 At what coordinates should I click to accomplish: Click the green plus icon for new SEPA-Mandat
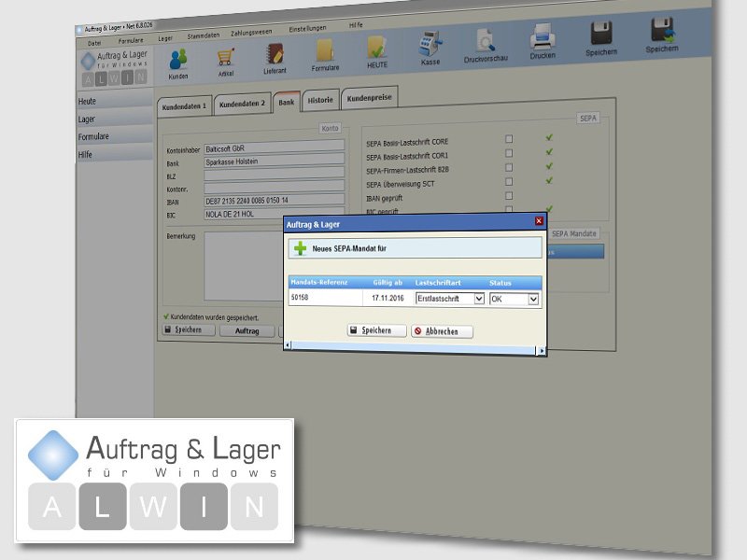pos(300,248)
